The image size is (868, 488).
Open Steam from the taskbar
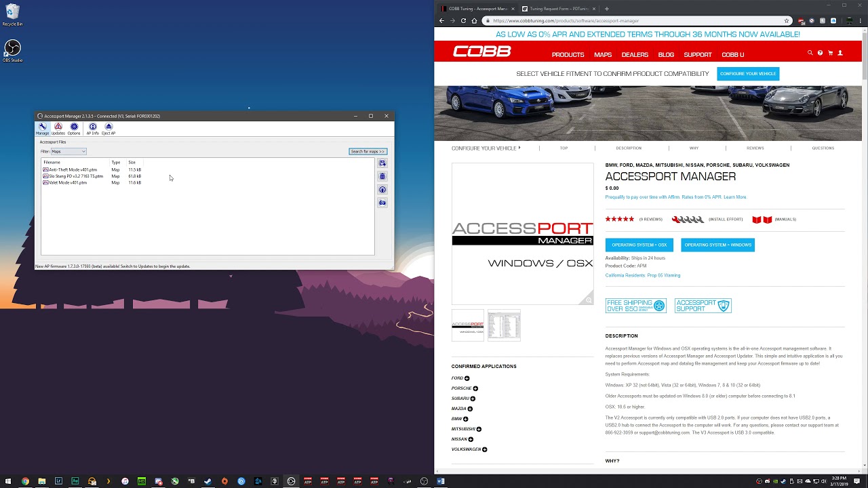208,481
